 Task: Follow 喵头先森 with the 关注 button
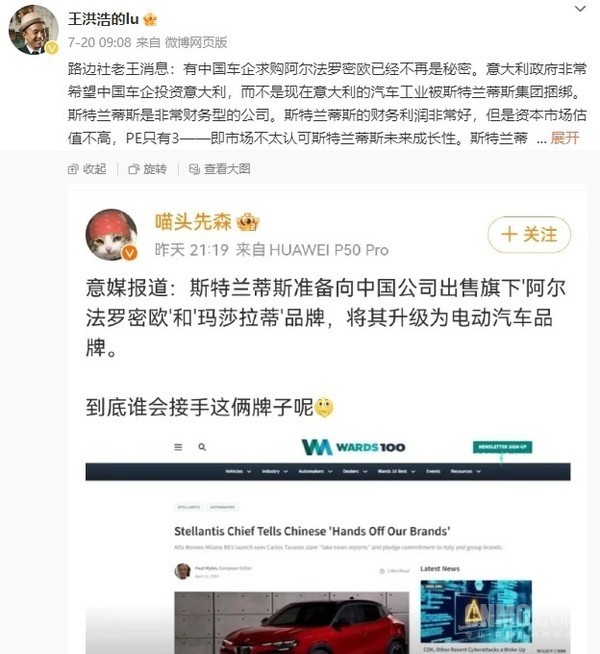tap(529, 234)
